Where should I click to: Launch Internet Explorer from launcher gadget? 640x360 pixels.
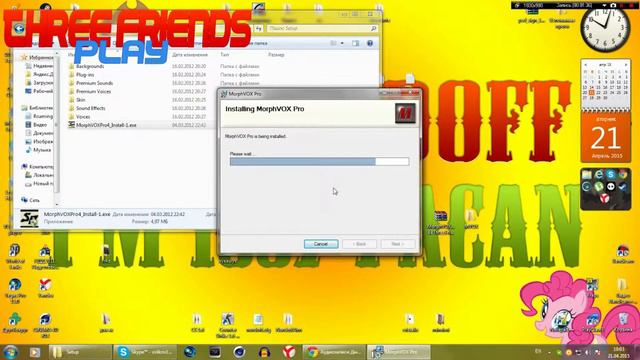[x=599, y=174]
